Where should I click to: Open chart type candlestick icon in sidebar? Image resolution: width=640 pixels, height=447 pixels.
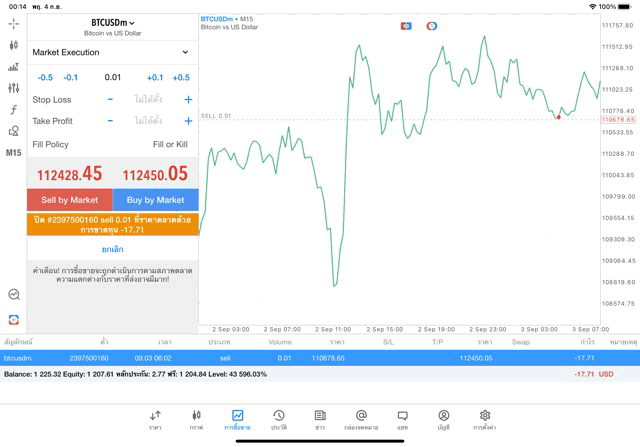pyautogui.click(x=14, y=45)
